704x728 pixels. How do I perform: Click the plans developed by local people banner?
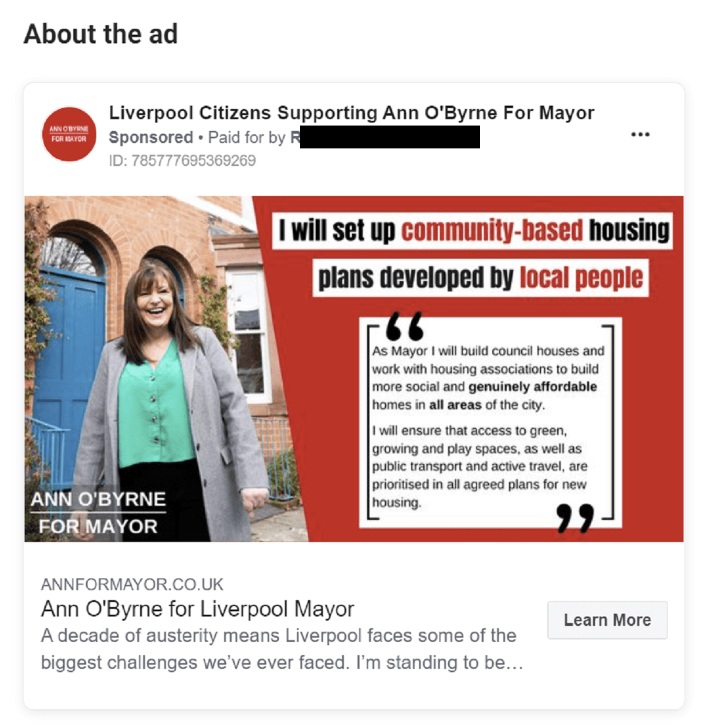click(x=480, y=277)
